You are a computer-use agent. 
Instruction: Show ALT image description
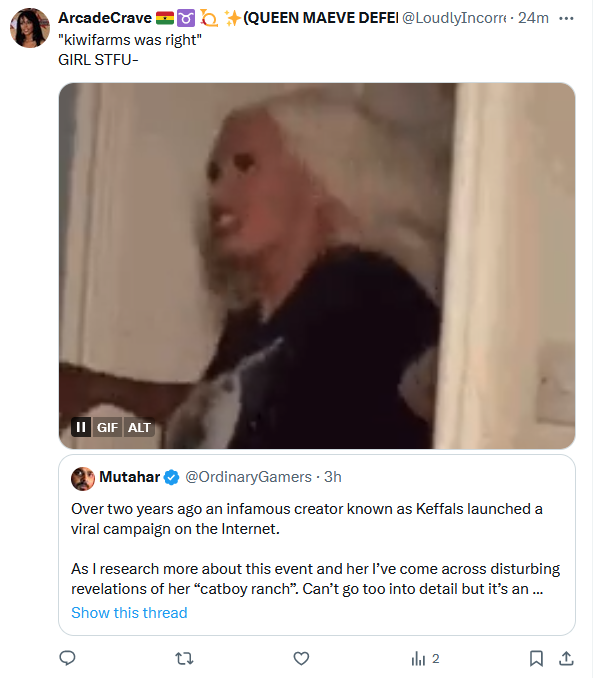139,427
